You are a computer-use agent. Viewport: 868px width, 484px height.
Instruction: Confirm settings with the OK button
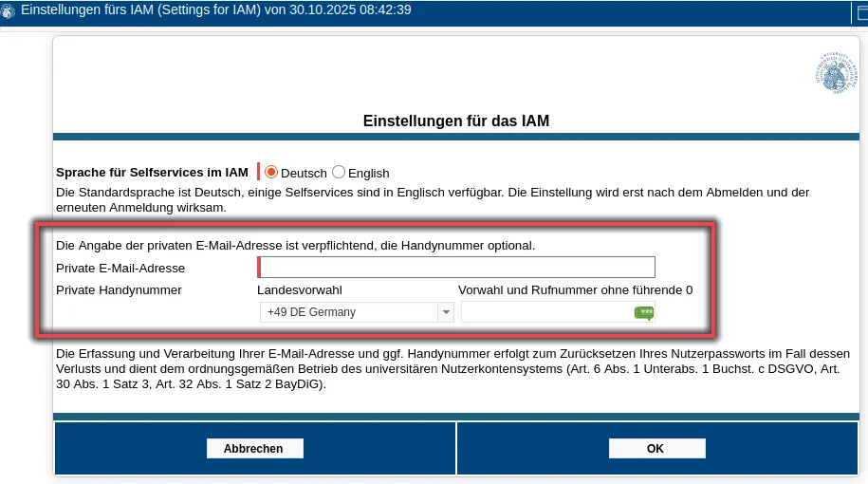click(x=656, y=449)
